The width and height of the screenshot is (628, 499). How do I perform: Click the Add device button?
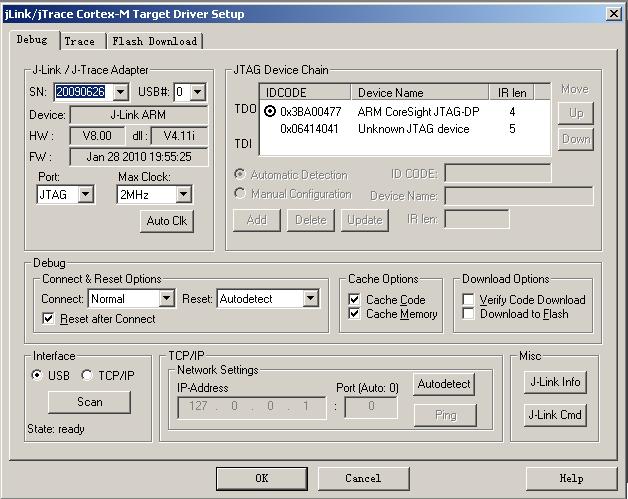pyautogui.click(x=257, y=220)
